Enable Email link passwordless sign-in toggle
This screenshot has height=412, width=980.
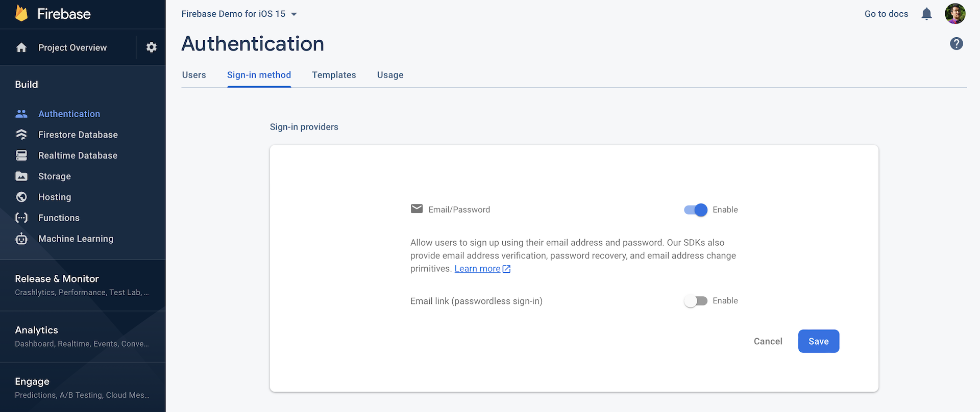[695, 301]
